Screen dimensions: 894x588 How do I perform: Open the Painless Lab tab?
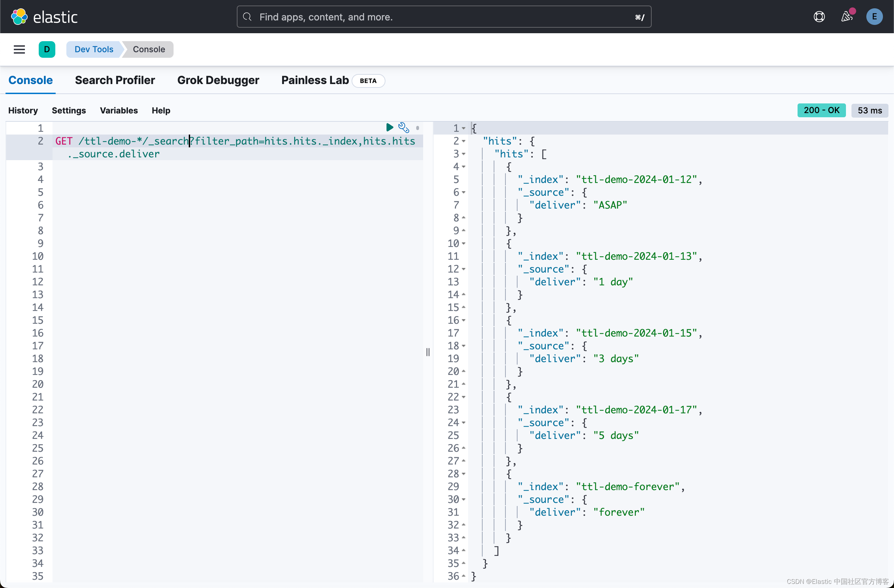coord(315,80)
